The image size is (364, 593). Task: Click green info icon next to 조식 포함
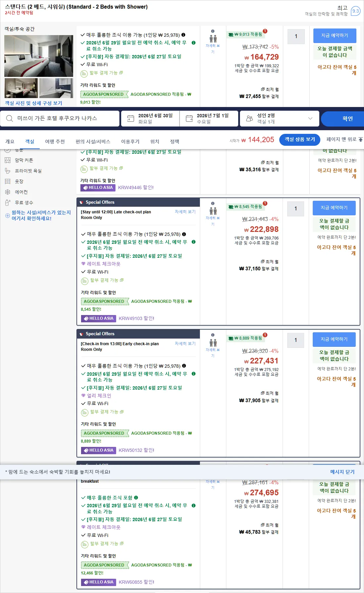coord(136,498)
